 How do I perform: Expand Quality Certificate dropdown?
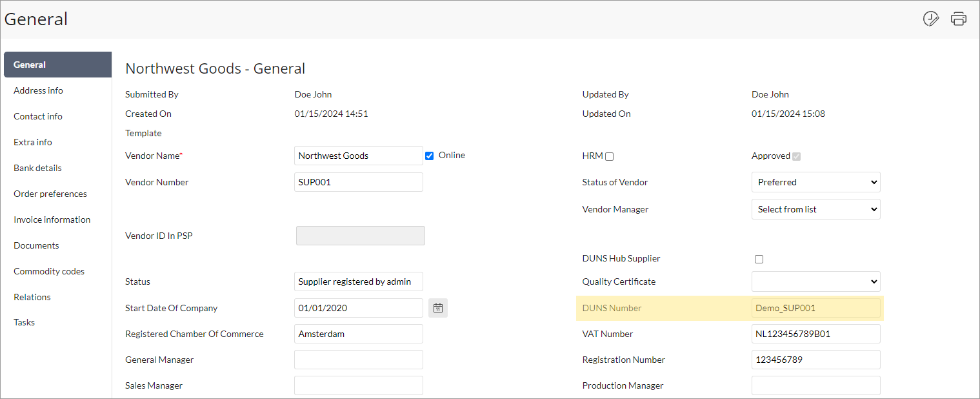(816, 281)
